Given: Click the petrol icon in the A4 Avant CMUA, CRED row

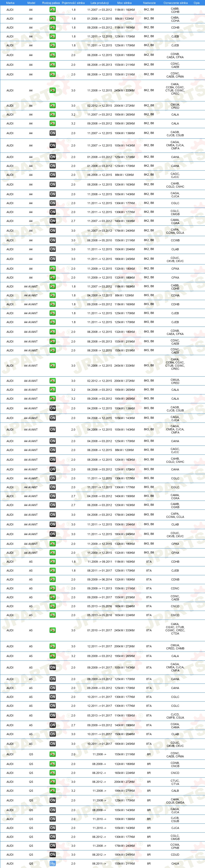Looking at the screenshot, I should (x=53, y=381).
